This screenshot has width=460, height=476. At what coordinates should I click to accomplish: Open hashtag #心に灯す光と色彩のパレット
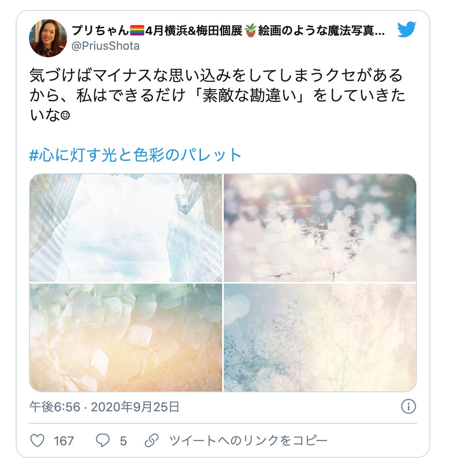(136, 155)
